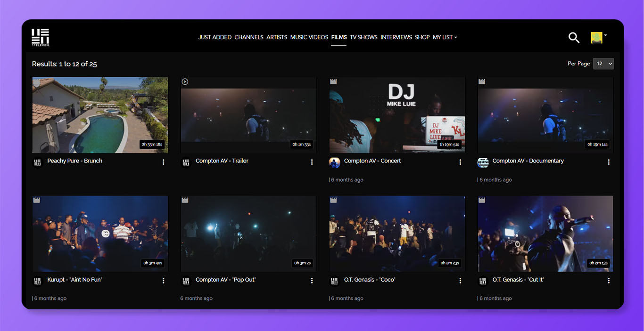
Task: Play the Compton AV "Pop Out" thumbnail
Action: 248,234
